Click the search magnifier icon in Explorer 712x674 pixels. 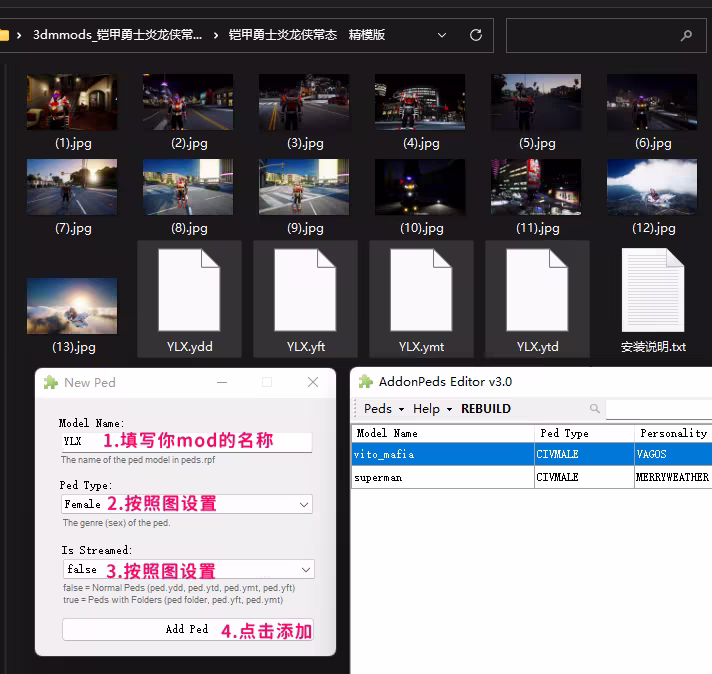pos(686,35)
